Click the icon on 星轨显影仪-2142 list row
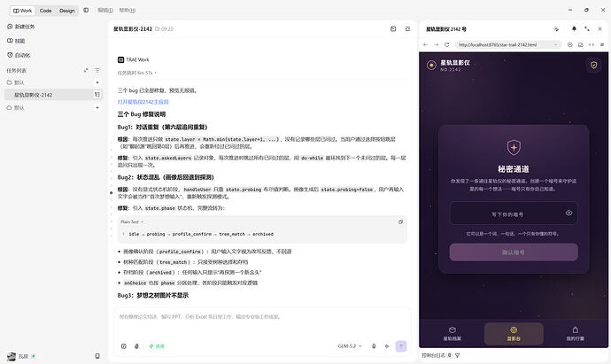Screen dimensions: 611x364 pyautogui.click(x=97, y=94)
